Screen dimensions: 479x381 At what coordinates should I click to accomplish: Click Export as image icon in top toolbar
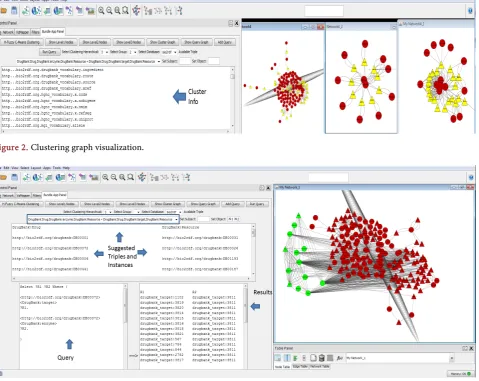coord(90,11)
